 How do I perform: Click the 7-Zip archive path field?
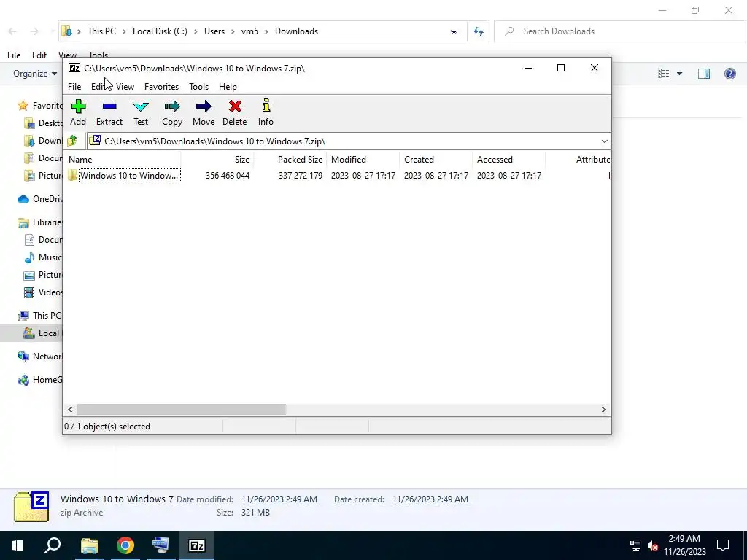(348, 141)
